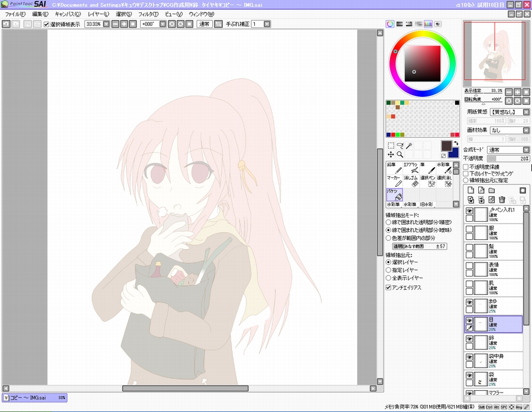This screenshot has width=532, height=412.
Task: Choose the 鉛筆 pencil brush
Action: pos(394,168)
